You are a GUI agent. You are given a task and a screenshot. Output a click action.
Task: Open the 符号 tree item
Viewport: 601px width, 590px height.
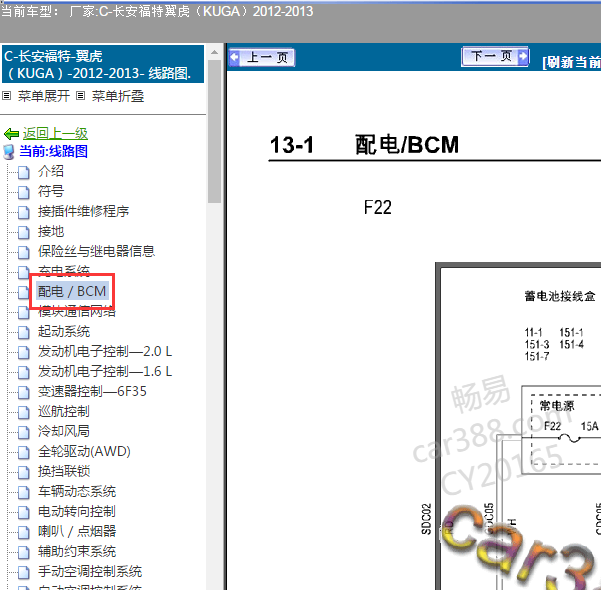(x=51, y=191)
